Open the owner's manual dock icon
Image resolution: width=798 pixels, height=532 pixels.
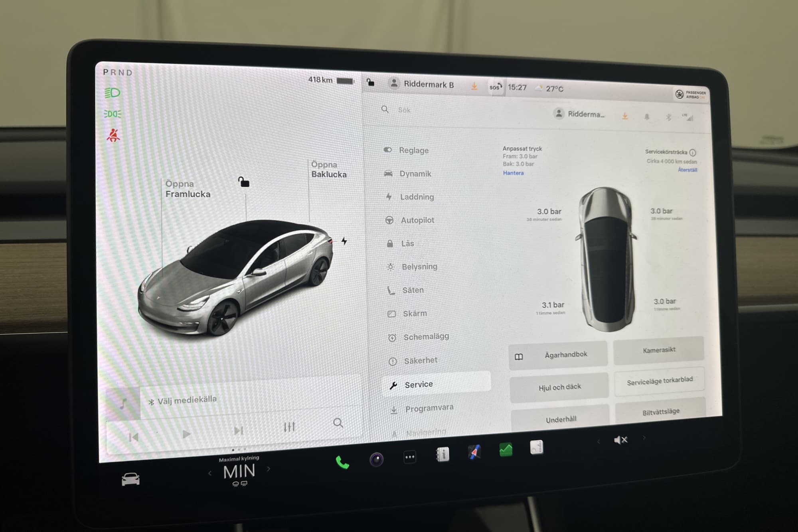(x=442, y=455)
